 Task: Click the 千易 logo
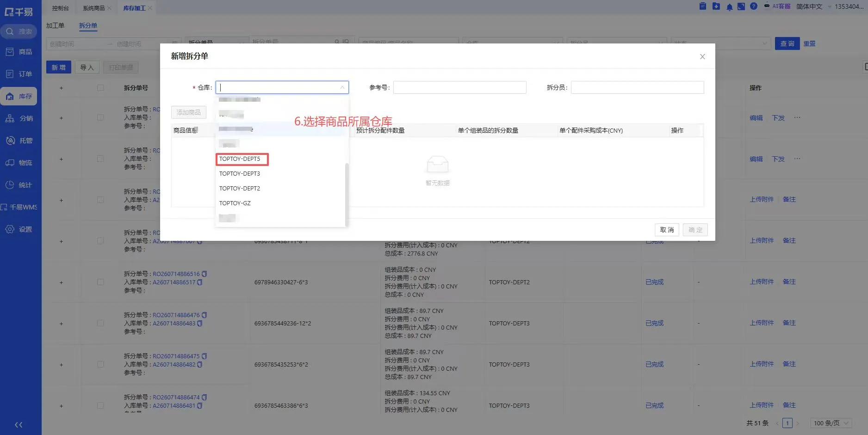point(19,12)
